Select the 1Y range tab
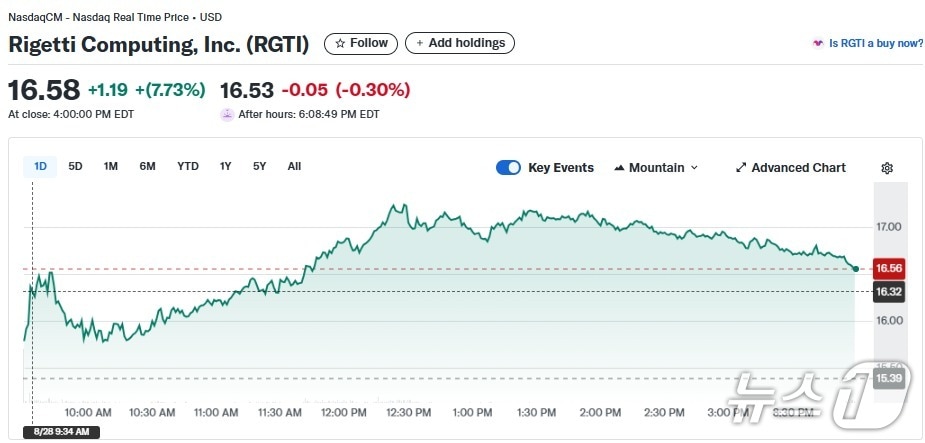 [x=225, y=166]
